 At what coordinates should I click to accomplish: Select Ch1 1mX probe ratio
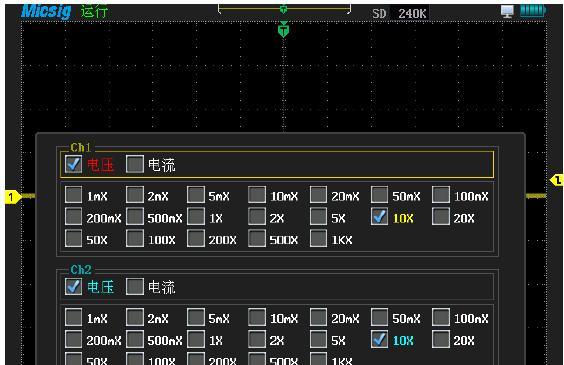(74, 195)
